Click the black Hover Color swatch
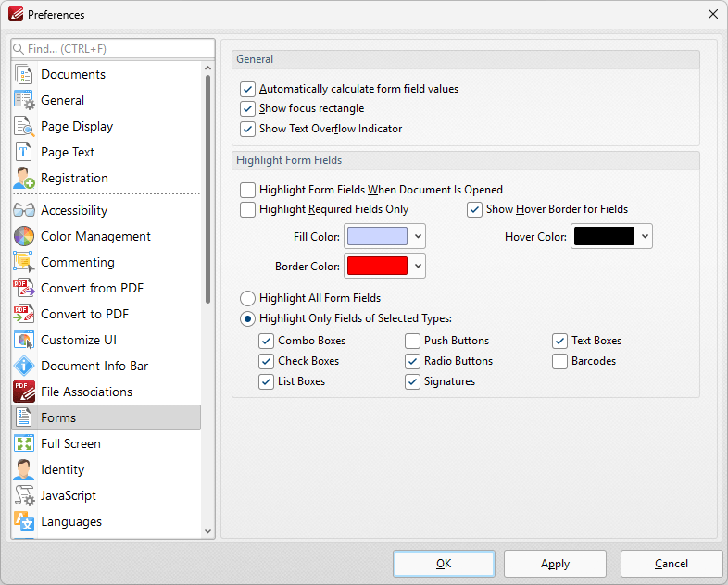 coord(604,236)
